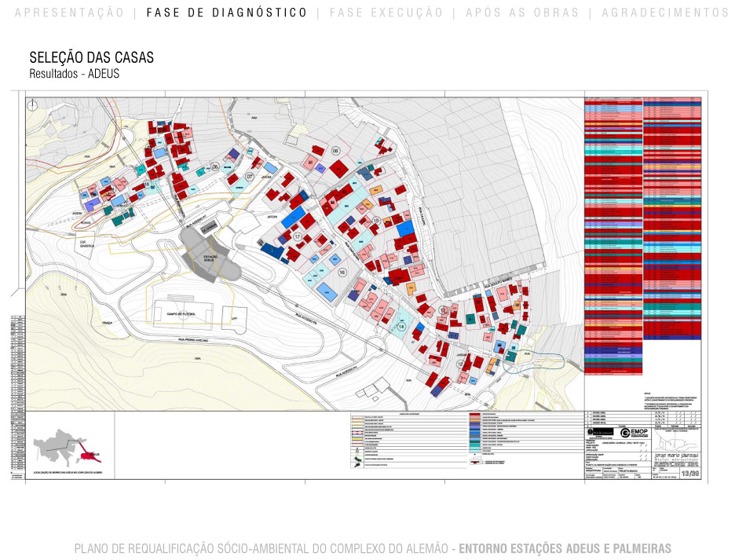
Task: Select the circled 14 block marker
Action: 401,327
